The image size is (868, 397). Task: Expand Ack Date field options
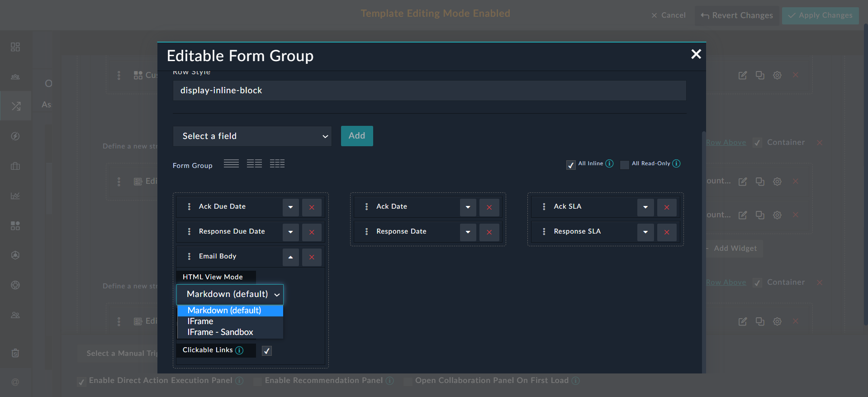[x=468, y=207]
